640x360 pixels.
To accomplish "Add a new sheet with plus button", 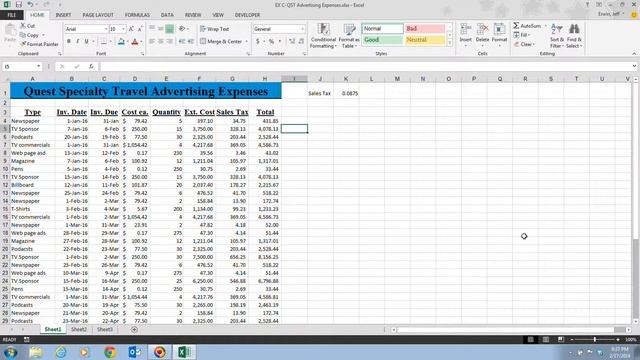I will [134, 329].
